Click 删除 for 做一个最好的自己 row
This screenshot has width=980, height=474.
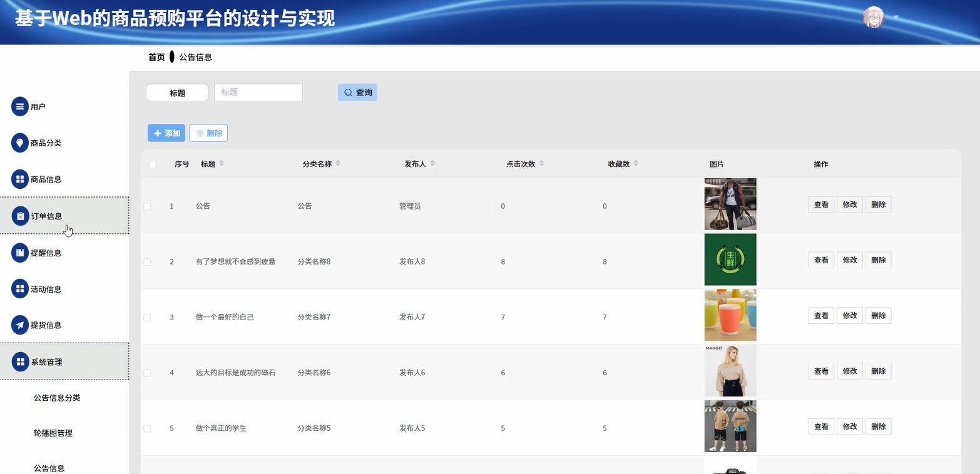click(x=878, y=316)
